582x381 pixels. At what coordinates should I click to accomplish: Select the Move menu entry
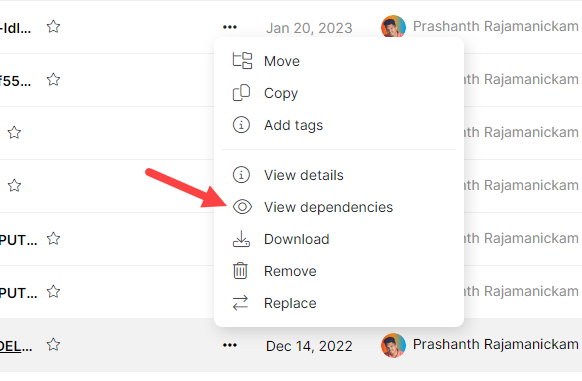tap(282, 61)
